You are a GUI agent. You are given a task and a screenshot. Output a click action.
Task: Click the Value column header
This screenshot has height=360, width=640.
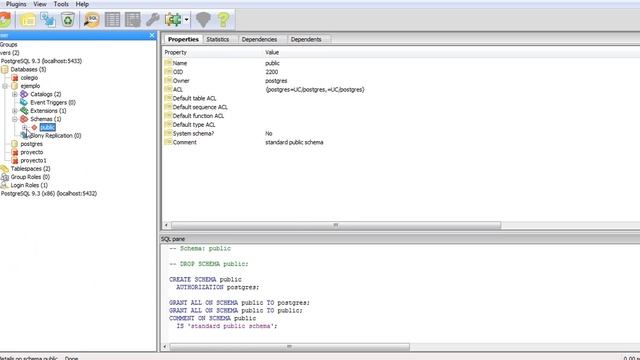pyautogui.click(x=272, y=52)
